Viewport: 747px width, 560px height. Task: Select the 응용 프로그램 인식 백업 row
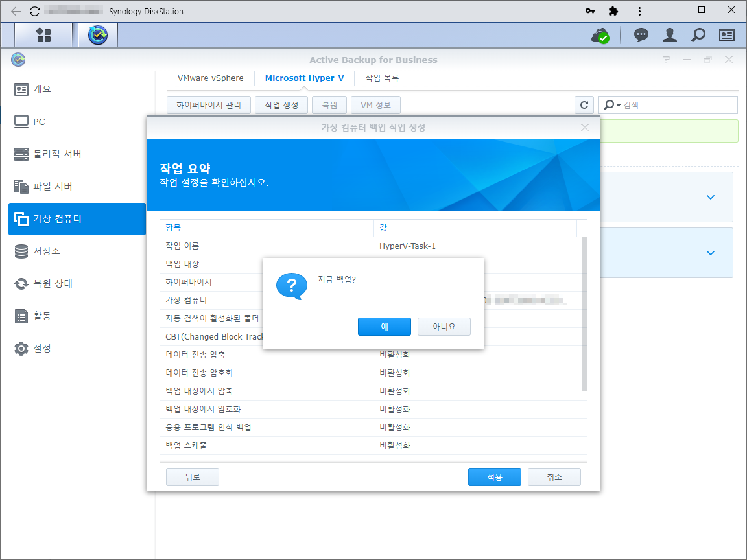[x=371, y=427]
